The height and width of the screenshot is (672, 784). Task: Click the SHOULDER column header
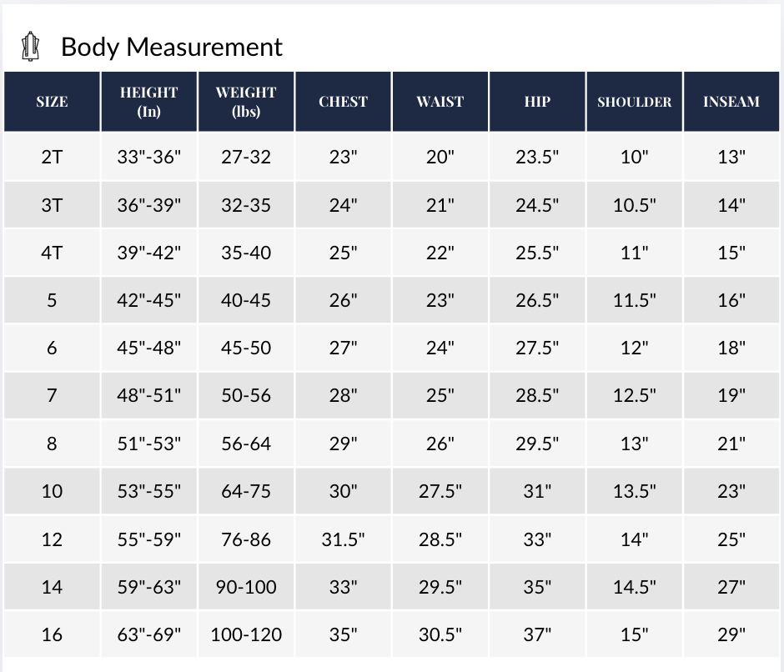tap(634, 102)
